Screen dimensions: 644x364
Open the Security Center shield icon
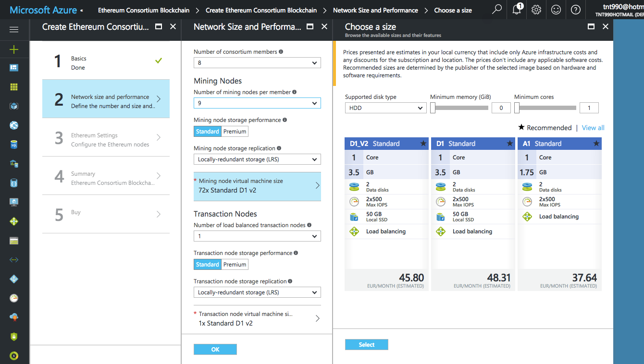point(14,337)
